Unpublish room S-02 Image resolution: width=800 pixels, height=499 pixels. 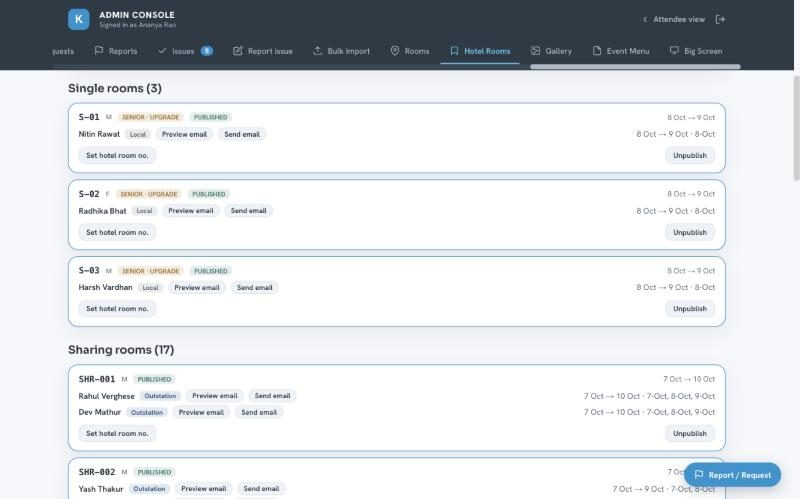point(690,232)
